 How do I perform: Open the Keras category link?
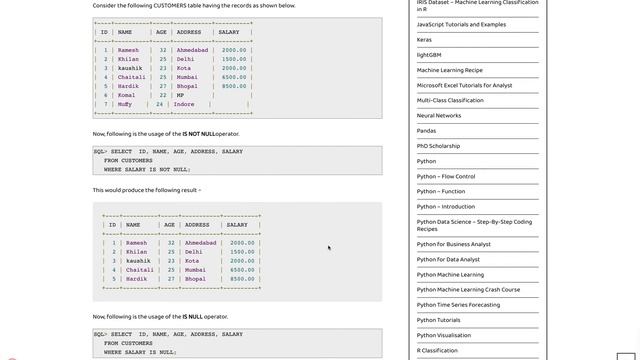coord(424,40)
